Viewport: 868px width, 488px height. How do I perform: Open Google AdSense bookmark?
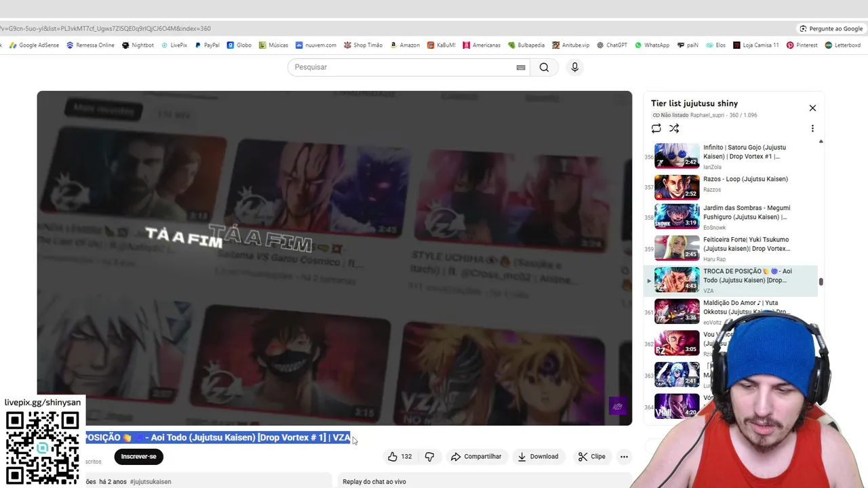34,45
